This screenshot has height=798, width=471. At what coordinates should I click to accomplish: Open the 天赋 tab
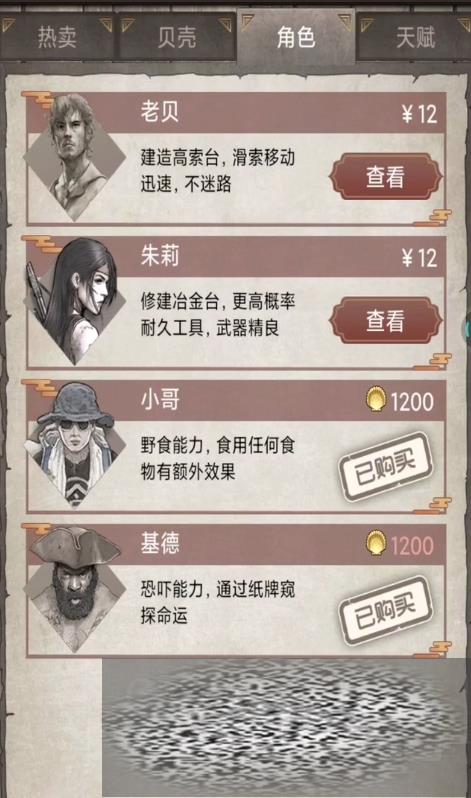(x=415, y=37)
